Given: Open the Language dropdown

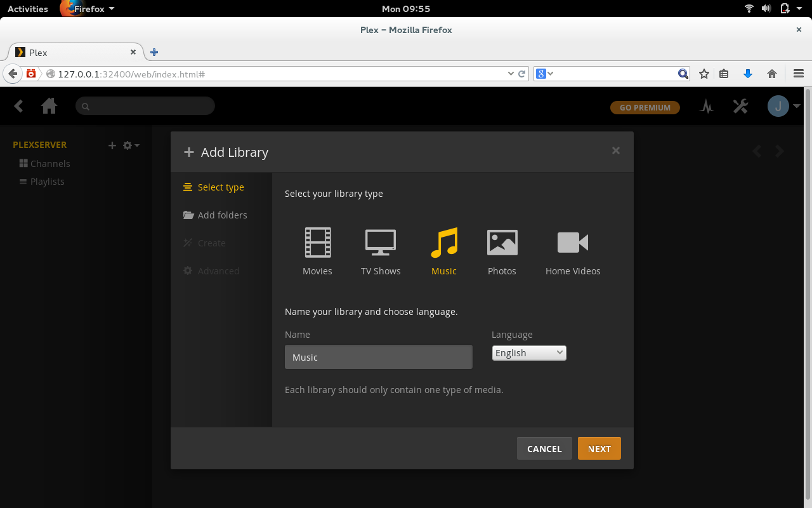Looking at the screenshot, I should [x=529, y=353].
